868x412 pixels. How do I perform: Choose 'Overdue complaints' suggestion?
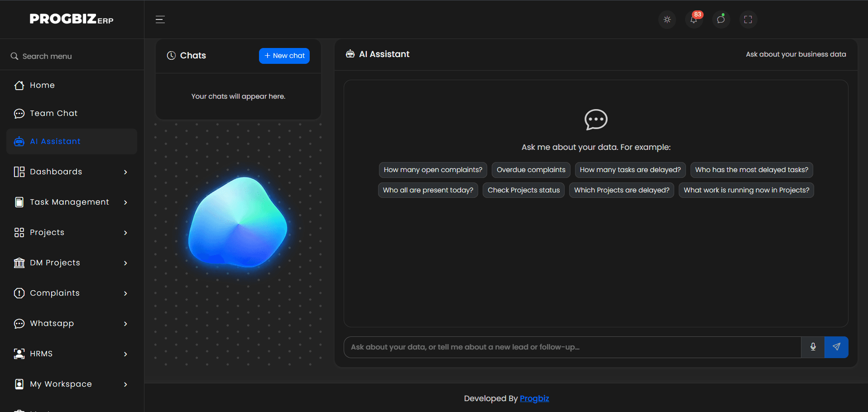[531, 170]
